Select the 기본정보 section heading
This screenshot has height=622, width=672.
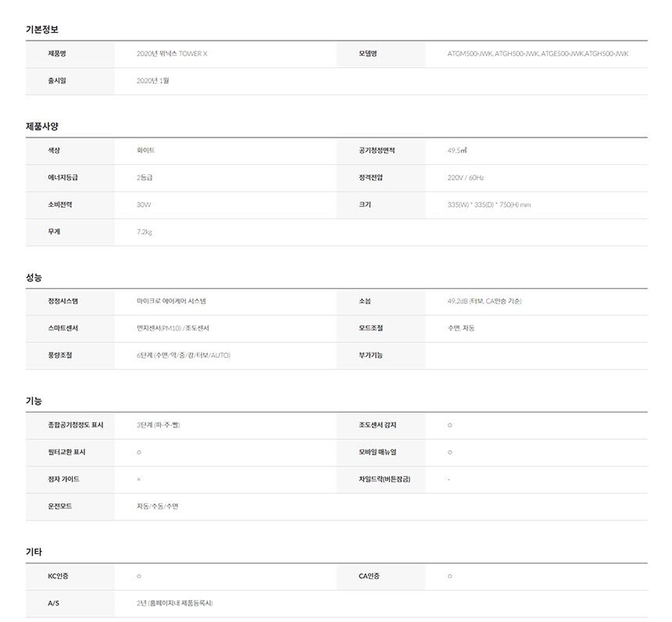pyautogui.click(x=42, y=29)
